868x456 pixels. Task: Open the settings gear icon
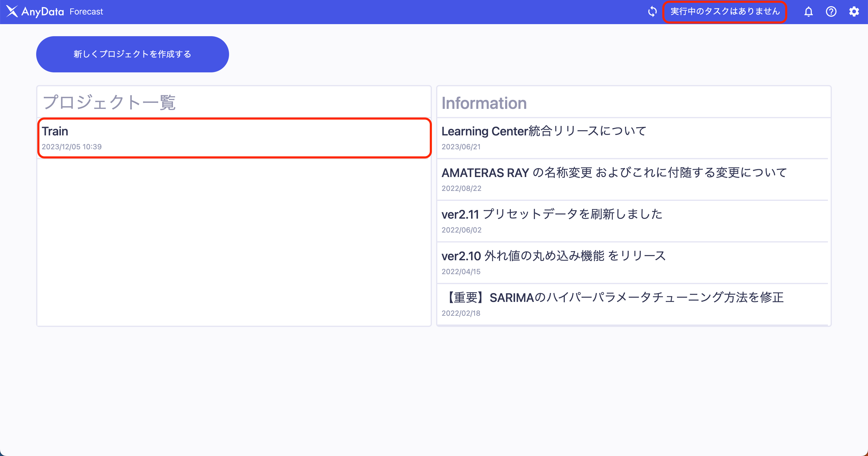tap(854, 12)
